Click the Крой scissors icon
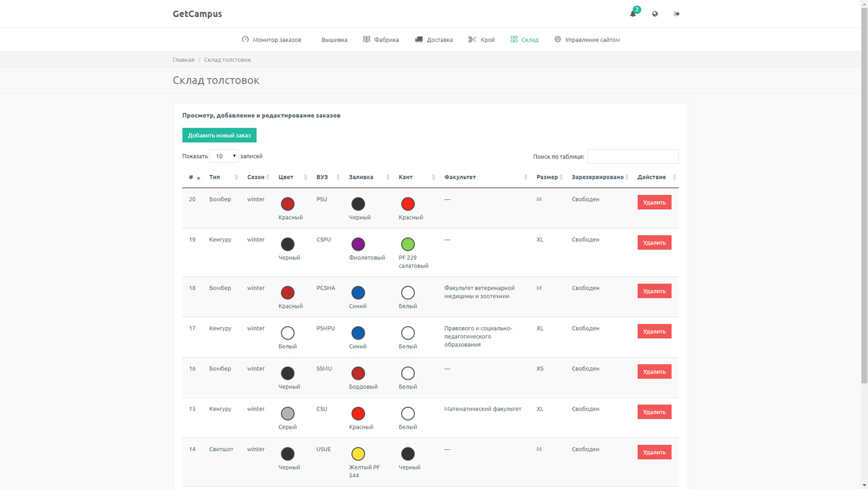Image resolution: width=868 pixels, height=489 pixels. [x=472, y=39]
